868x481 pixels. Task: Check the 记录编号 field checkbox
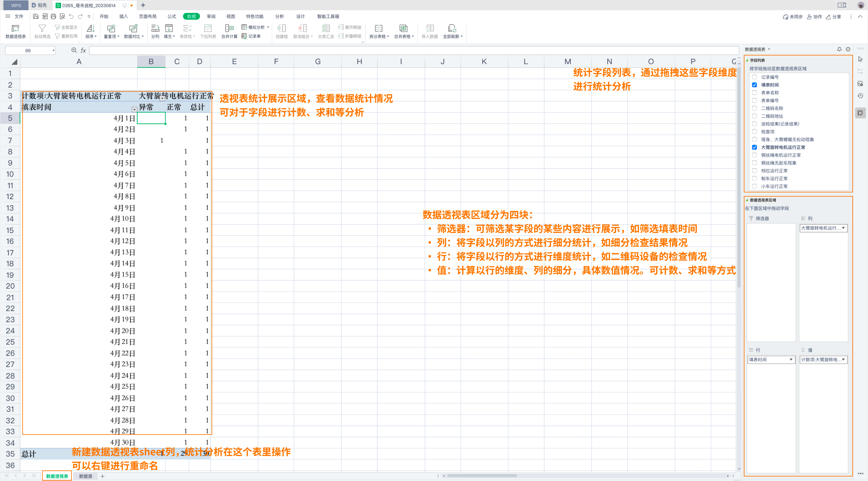click(x=755, y=77)
